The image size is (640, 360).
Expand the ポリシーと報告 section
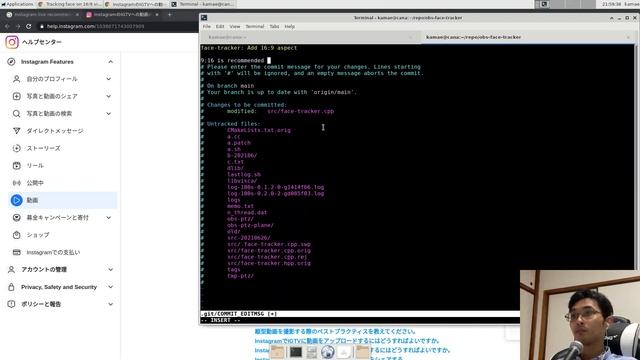click(x=111, y=304)
